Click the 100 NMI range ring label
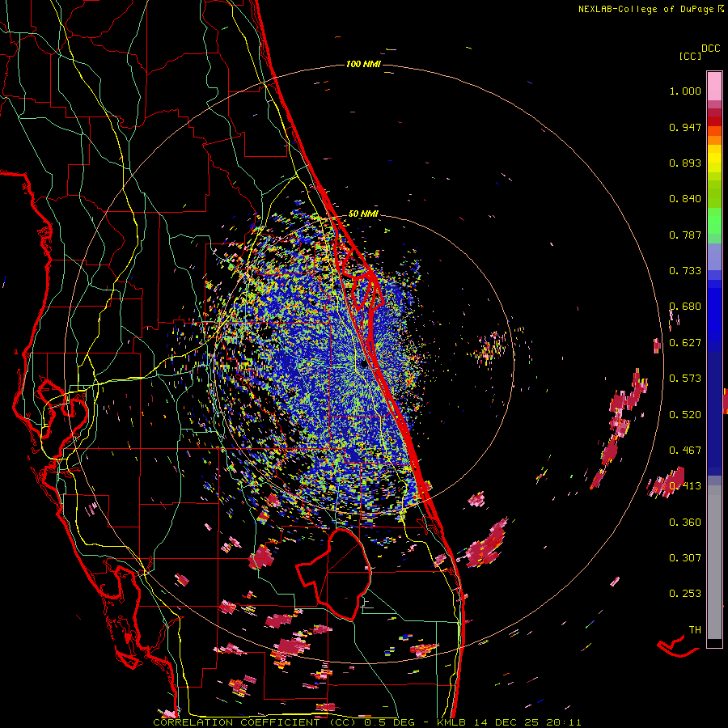 (363, 64)
